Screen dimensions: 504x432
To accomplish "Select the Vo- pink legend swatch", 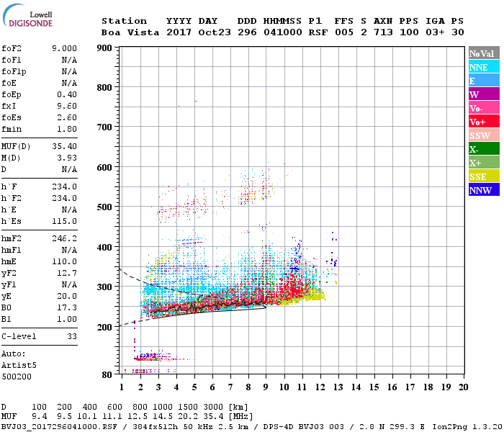I will 484,108.
